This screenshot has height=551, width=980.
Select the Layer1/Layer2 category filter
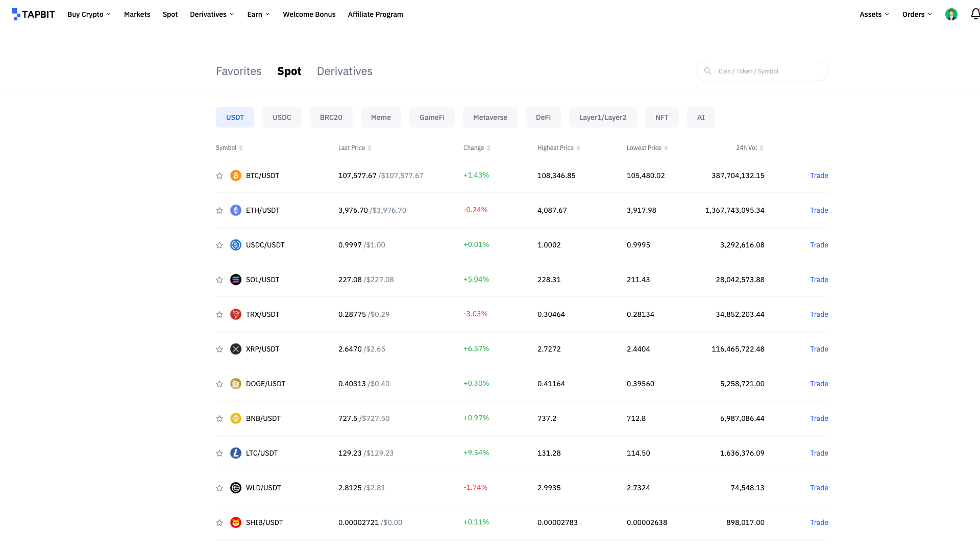(603, 117)
